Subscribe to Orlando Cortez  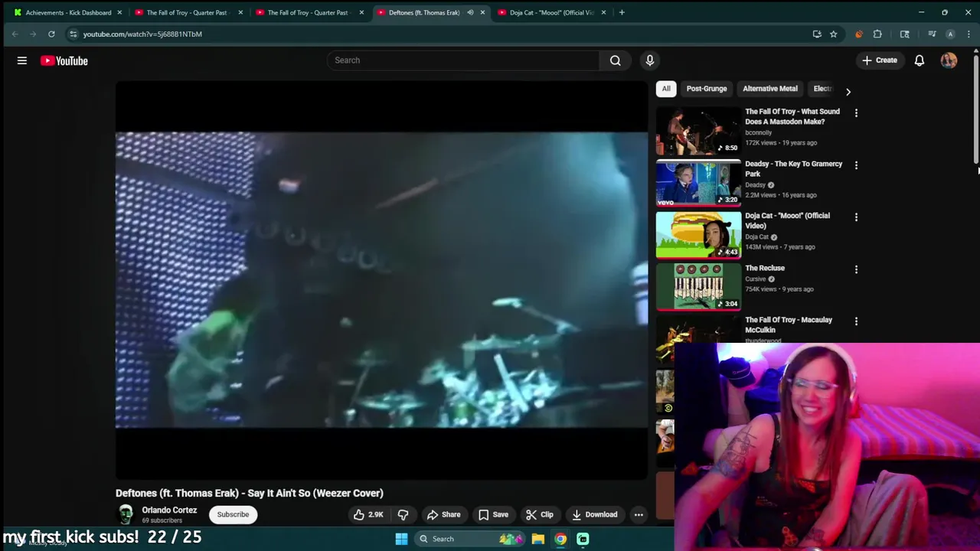233,514
